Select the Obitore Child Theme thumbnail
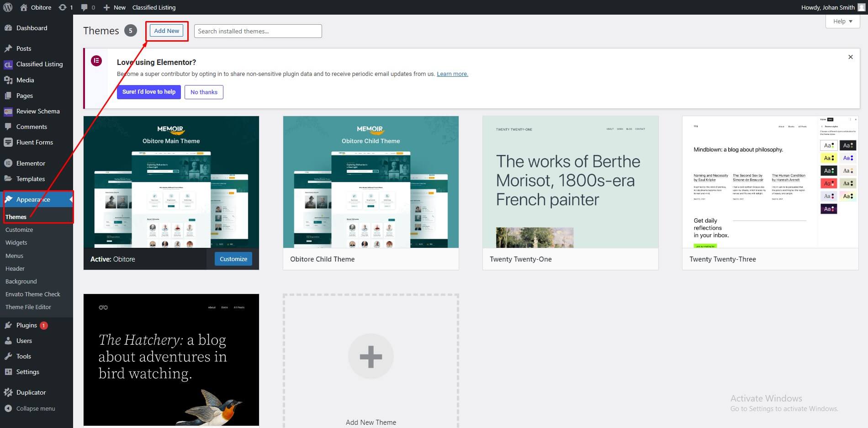 coord(371,182)
